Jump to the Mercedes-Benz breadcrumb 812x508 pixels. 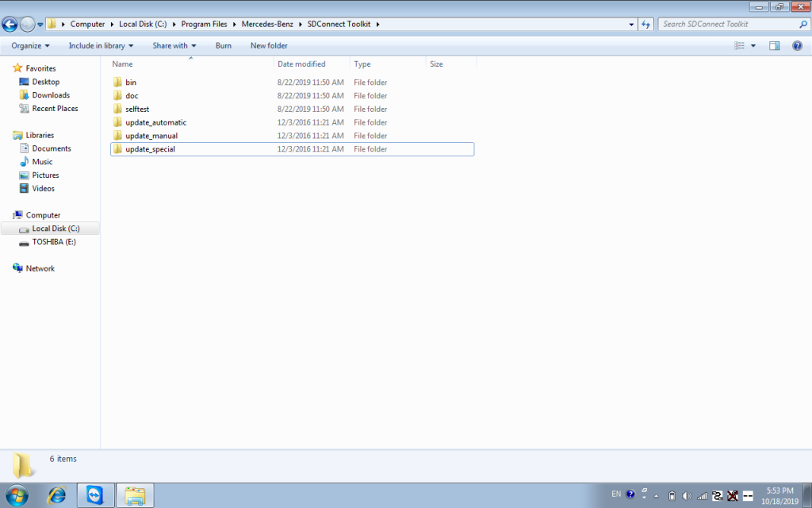[x=267, y=24]
